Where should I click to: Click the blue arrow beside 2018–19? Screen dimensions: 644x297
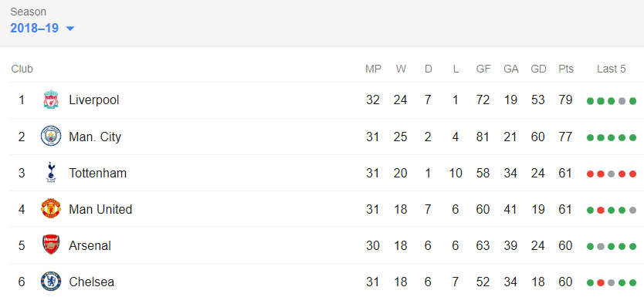coord(70,29)
